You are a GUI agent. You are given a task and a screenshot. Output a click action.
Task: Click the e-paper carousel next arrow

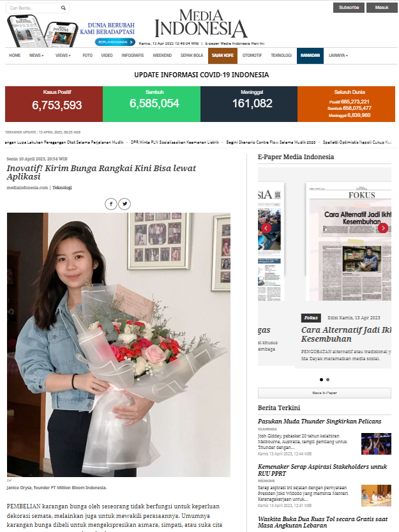383,228
